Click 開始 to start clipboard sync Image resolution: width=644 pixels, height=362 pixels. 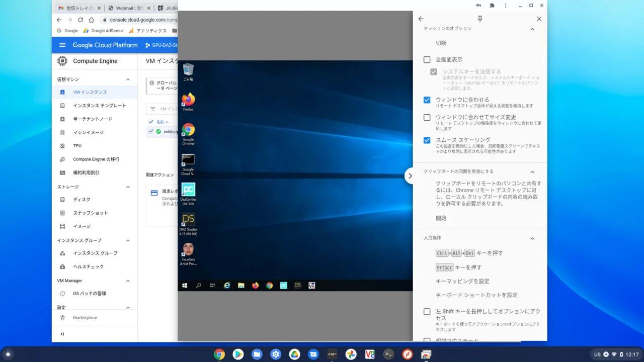coord(441,218)
